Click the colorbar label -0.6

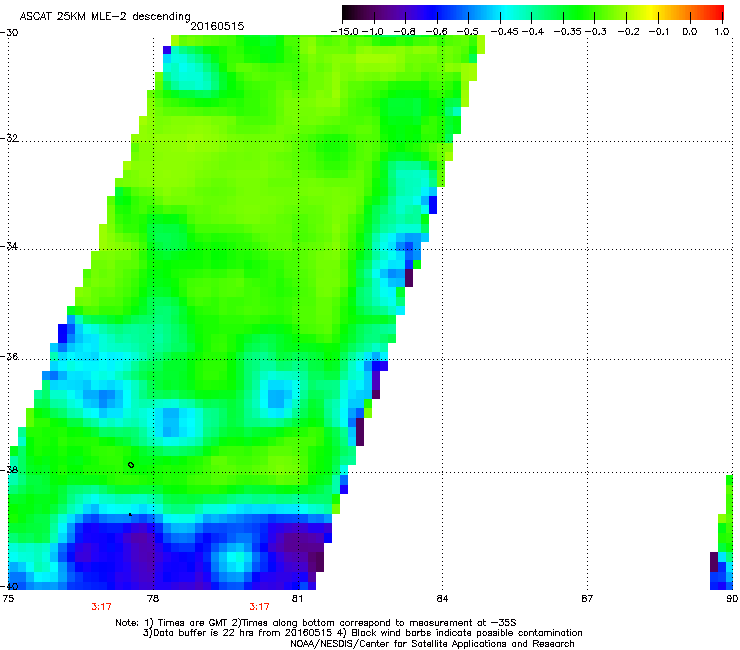(x=437, y=32)
